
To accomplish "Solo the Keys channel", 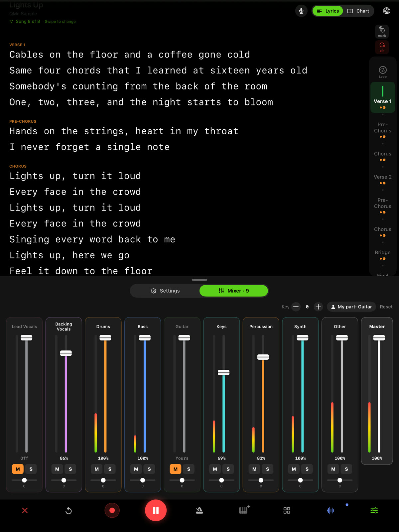I will point(228,469).
